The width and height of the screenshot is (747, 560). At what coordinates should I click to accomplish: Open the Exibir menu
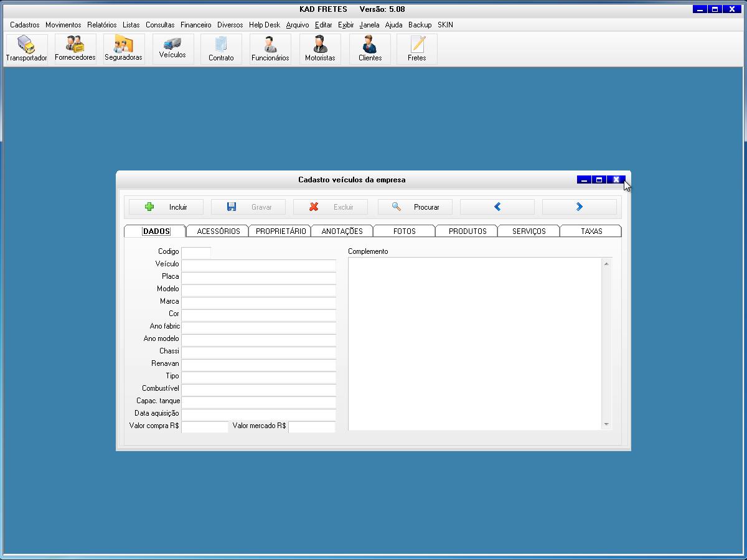pyautogui.click(x=346, y=25)
